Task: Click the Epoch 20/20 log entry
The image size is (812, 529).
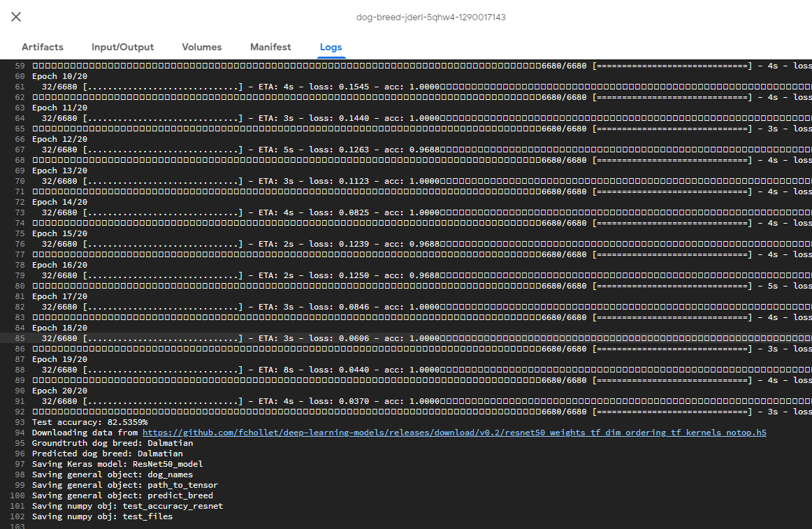Action: [59, 391]
